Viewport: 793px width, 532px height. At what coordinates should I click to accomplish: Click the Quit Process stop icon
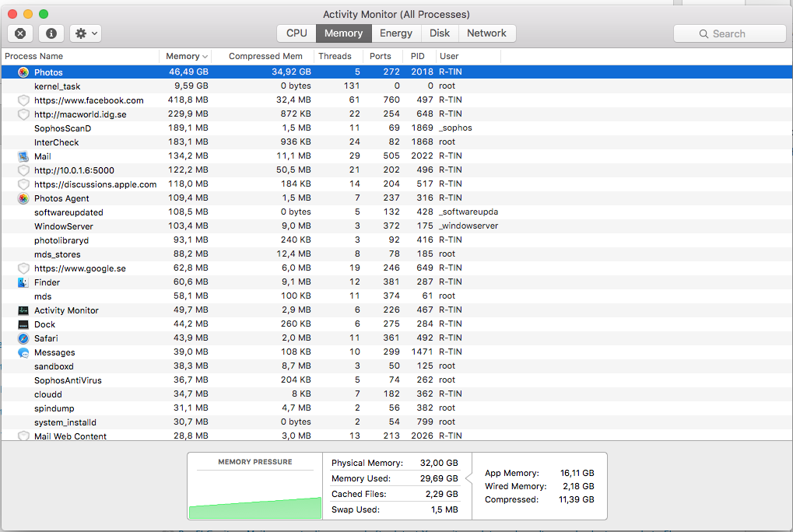coord(20,33)
